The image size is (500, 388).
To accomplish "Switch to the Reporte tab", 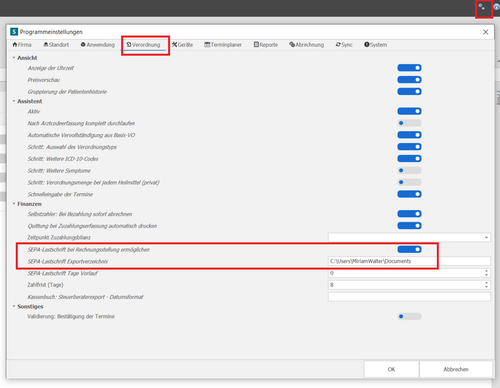I will tap(266, 45).
